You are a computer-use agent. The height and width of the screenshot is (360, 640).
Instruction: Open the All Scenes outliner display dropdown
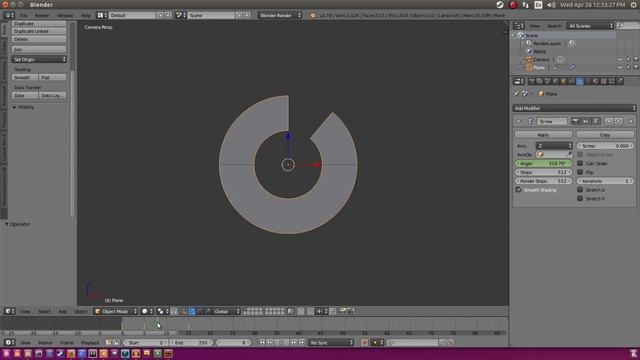tap(591, 26)
